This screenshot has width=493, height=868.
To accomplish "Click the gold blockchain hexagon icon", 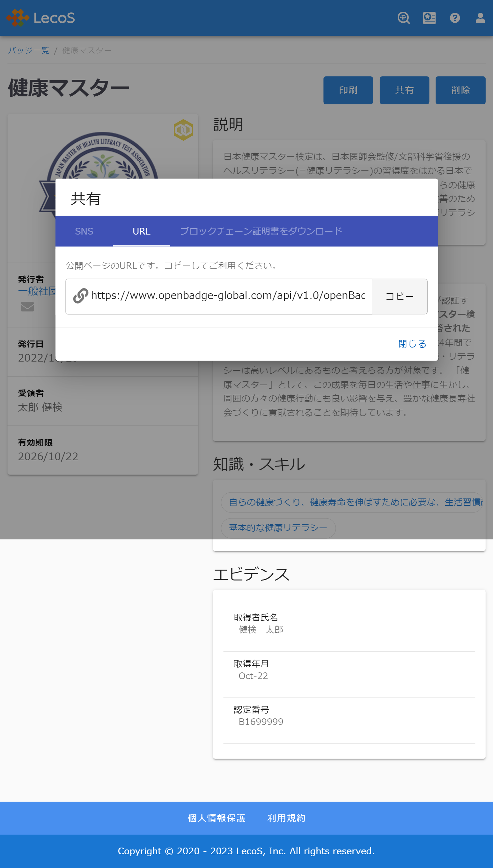I will [183, 130].
